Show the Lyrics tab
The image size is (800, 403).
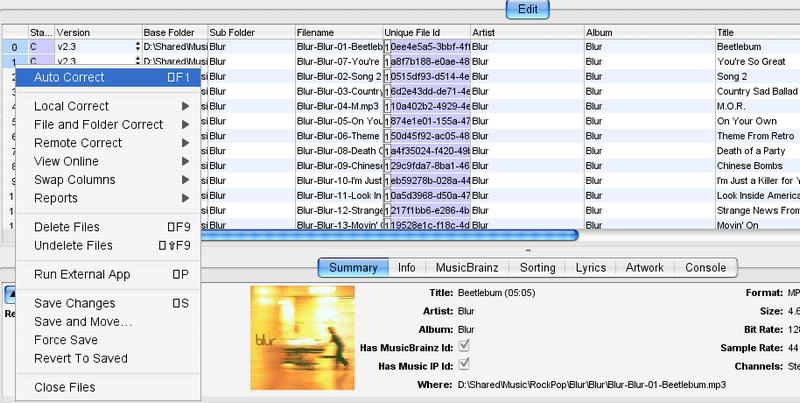coord(591,268)
